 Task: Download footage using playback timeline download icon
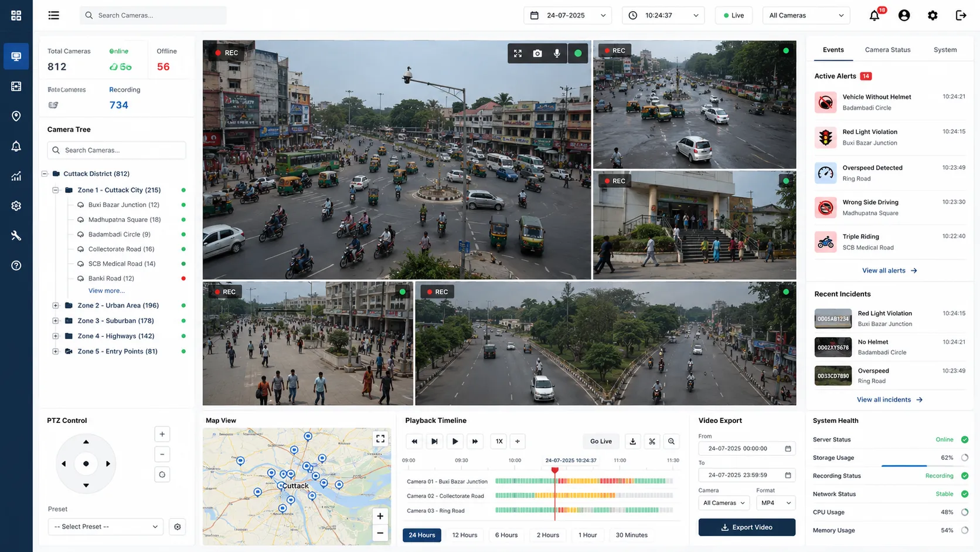[632, 441]
